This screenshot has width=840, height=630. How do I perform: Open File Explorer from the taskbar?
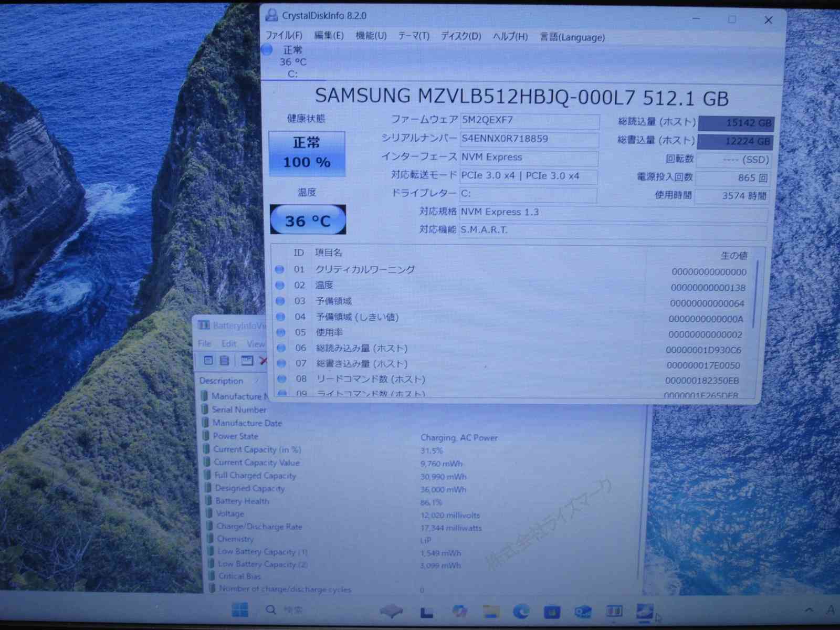(x=491, y=611)
